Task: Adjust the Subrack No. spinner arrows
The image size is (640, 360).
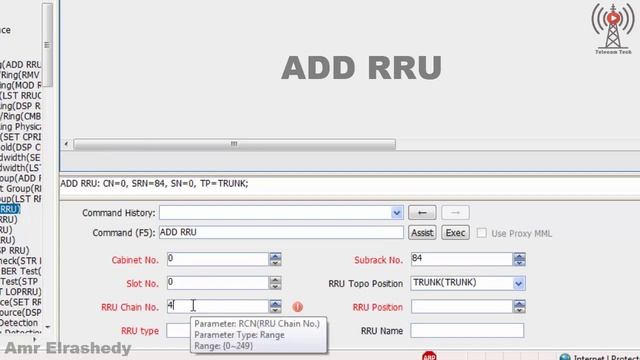Action: pyautogui.click(x=519, y=259)
